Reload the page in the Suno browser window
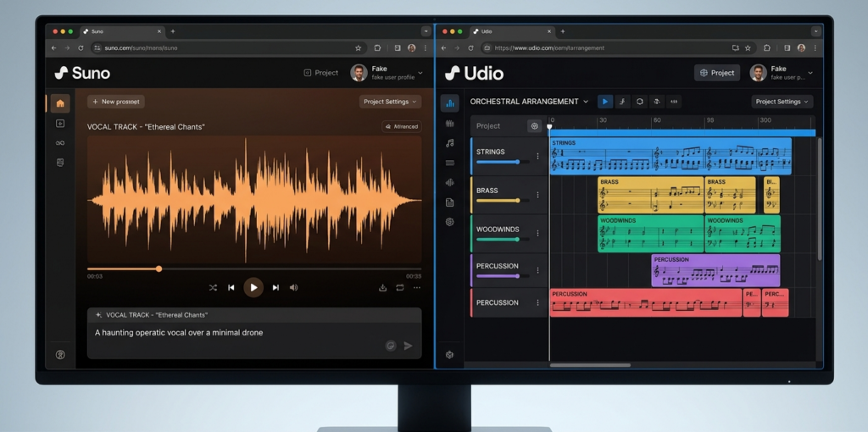The width and height of the screenshot is (868, 432). tap(81, 48)
